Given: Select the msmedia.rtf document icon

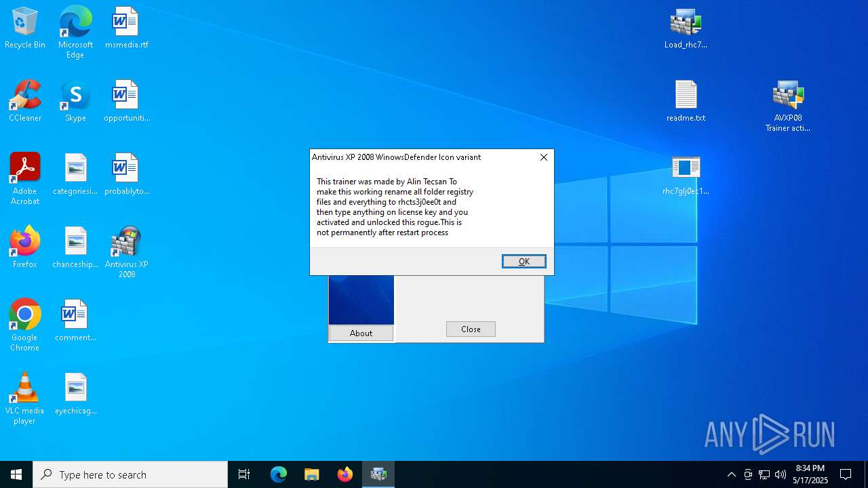Looking at the screenshot, I should (126, 28).
